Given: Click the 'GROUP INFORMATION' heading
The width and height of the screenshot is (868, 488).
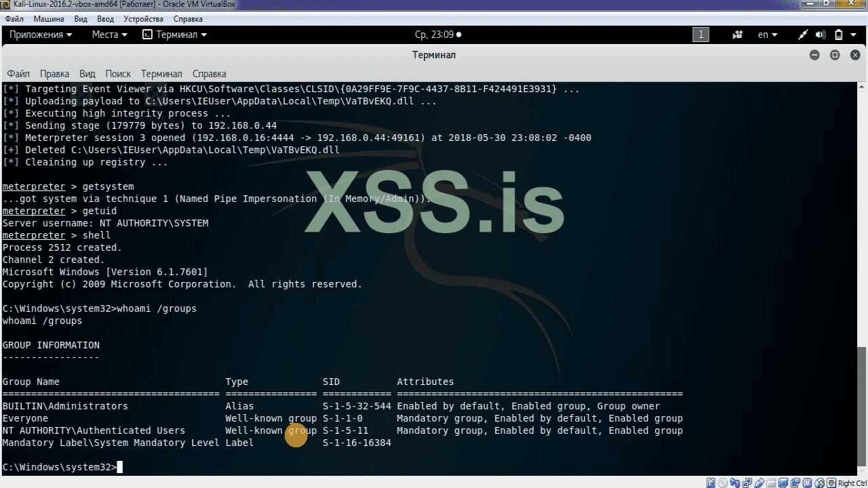Looking at the screenshot, I should pos(51,345).
